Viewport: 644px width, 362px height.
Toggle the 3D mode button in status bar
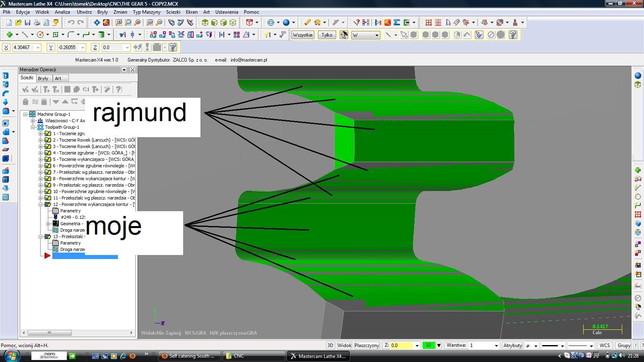(x=330, y=345)
